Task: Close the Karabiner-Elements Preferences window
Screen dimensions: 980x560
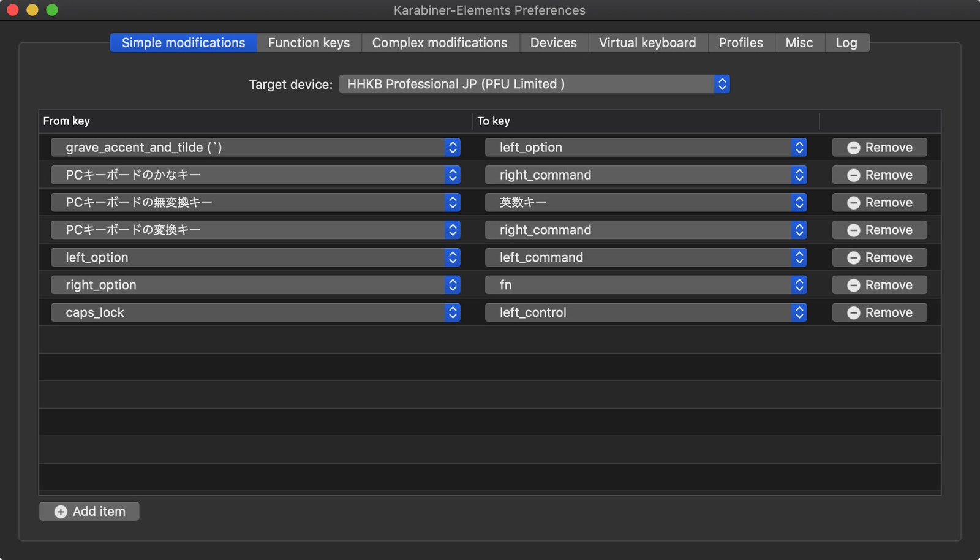Action: (x=13, y=10)
